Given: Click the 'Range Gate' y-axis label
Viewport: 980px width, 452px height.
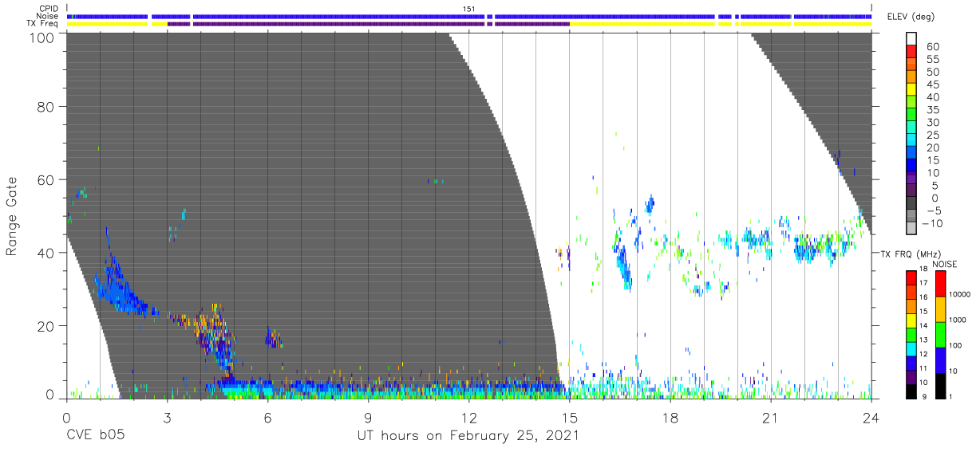Looking at the screenshot, I should click(x=13, y=216).
